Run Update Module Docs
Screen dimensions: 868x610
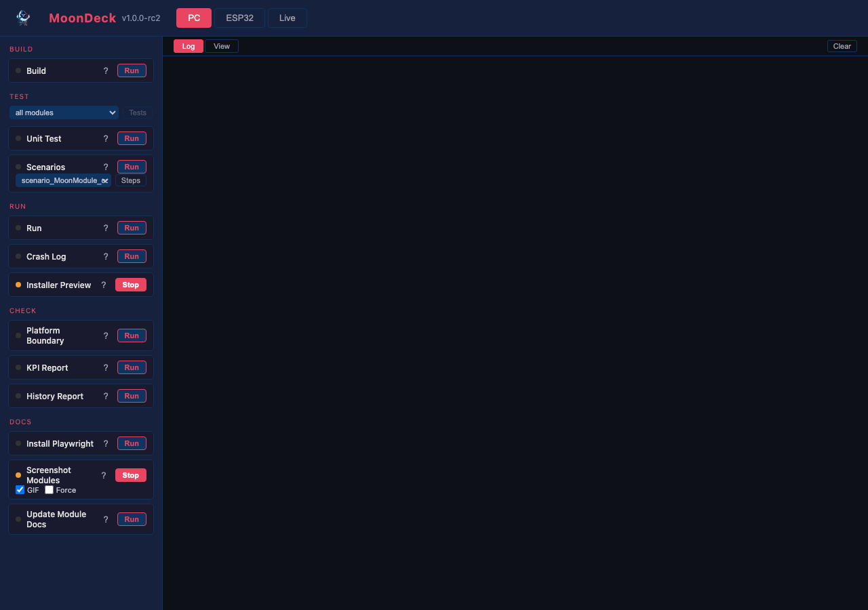click(x=132, y=519)
